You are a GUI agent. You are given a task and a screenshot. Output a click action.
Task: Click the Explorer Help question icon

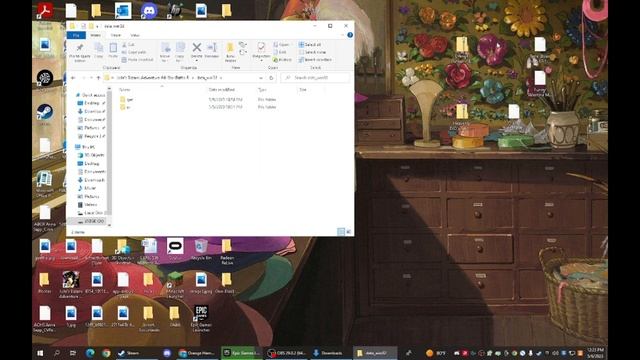point(350,35)
